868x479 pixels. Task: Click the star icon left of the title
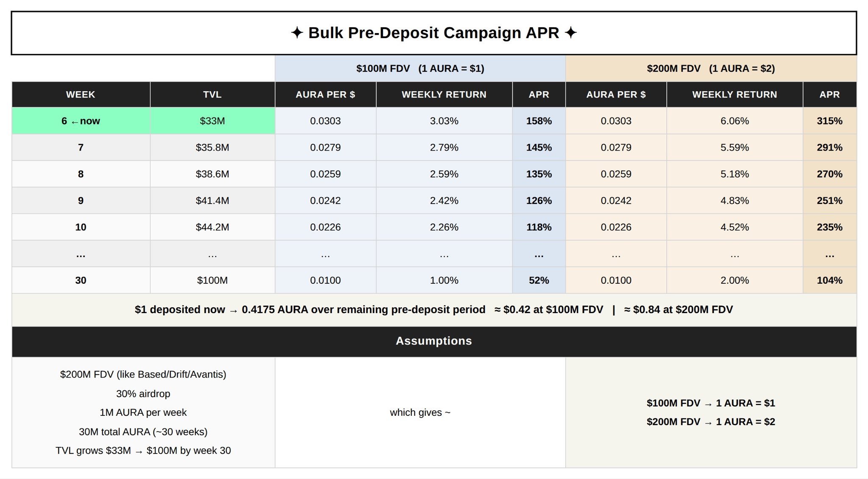pos(297,33)
